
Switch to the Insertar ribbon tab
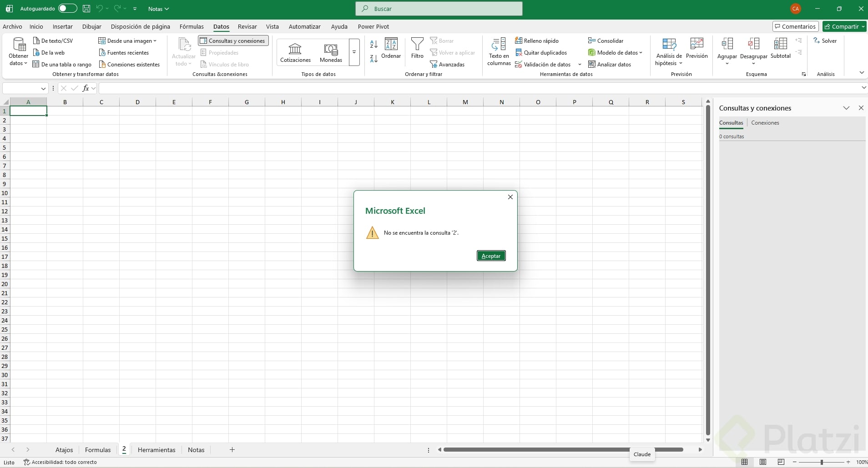click(63, 26)
